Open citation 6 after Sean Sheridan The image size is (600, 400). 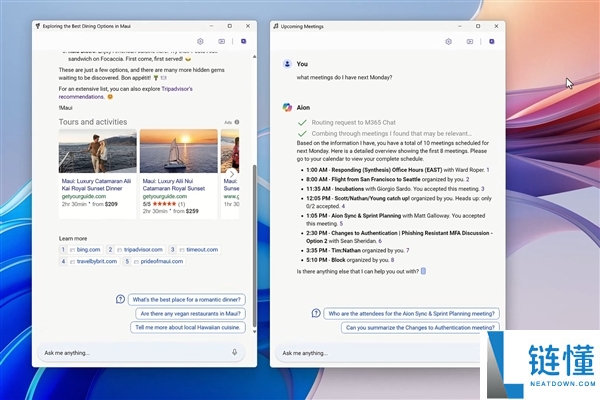click(380, 241)
